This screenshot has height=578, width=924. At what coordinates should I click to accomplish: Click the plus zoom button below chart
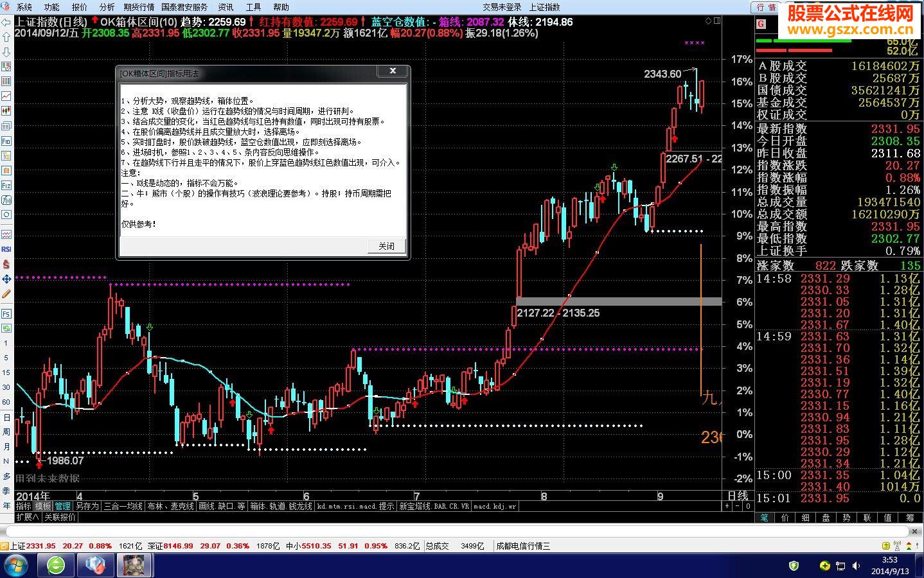tap(727, 506)
